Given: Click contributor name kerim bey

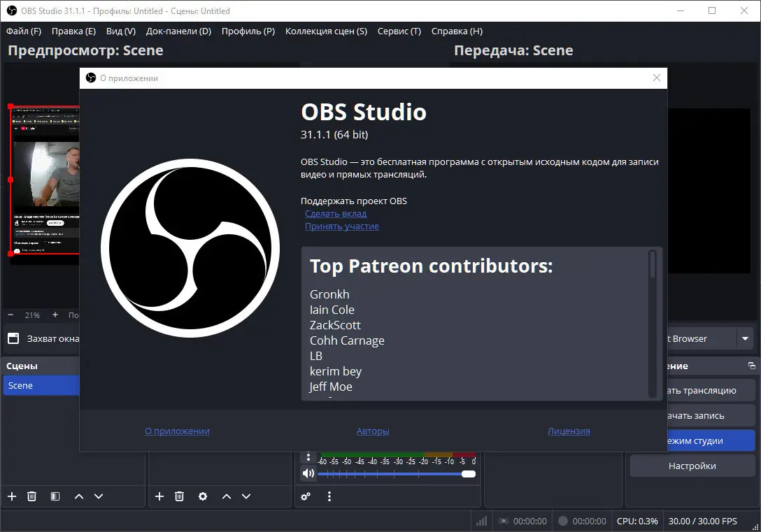Looking at the screenshot, I should 336,371.
